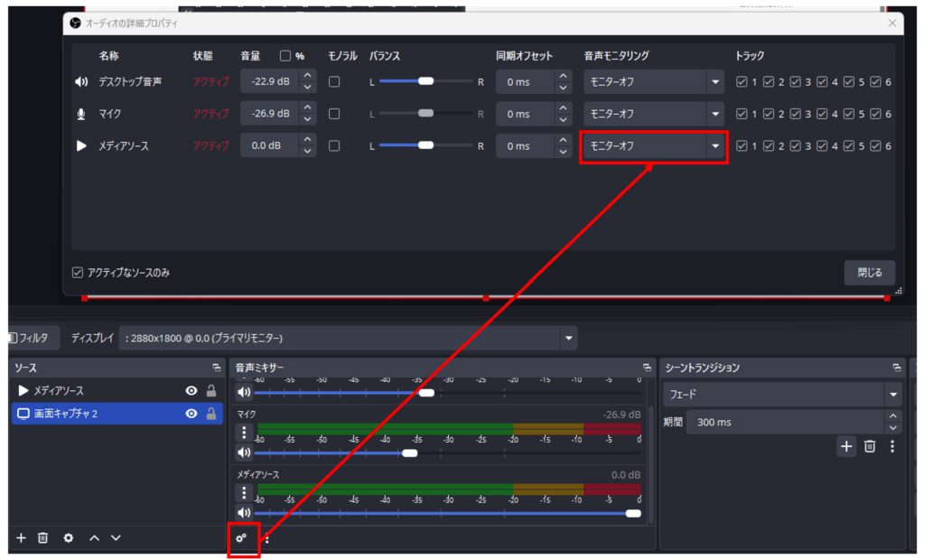Uncheck アクティブなソースのみ checkbox
This screenshot has width=925, height=560.
(x=79, y=273)
